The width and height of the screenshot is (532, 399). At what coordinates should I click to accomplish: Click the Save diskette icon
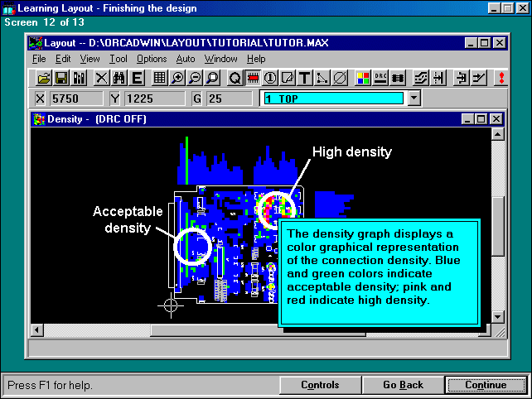tap(61, 78)
